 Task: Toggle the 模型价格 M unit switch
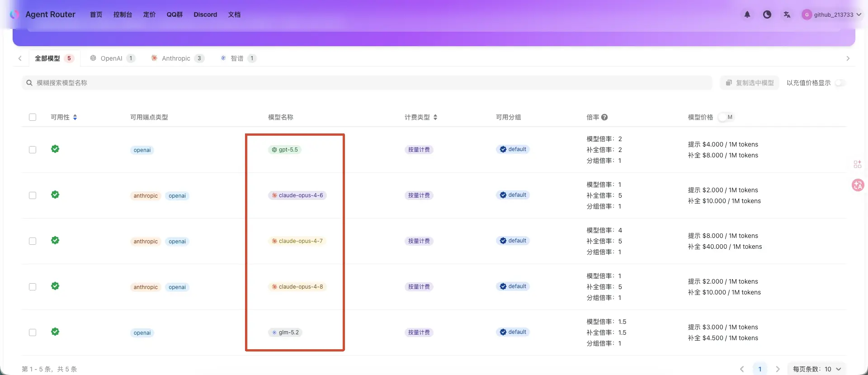point(726,117)
